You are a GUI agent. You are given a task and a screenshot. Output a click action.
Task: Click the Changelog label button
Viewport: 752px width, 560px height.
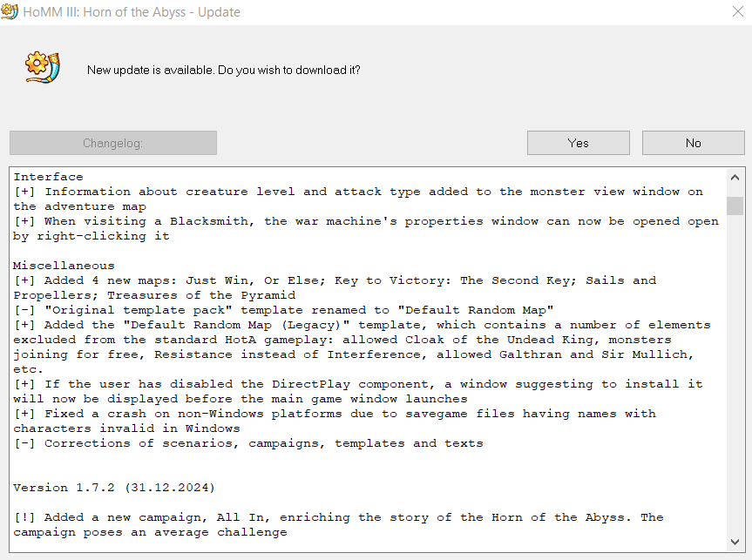click(113, 143)
